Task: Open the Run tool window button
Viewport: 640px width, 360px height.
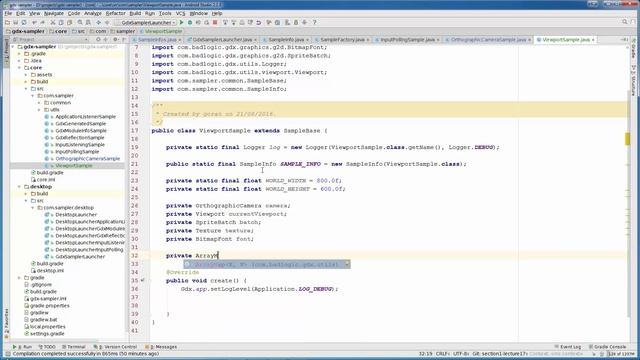Action: click(22, 347)
